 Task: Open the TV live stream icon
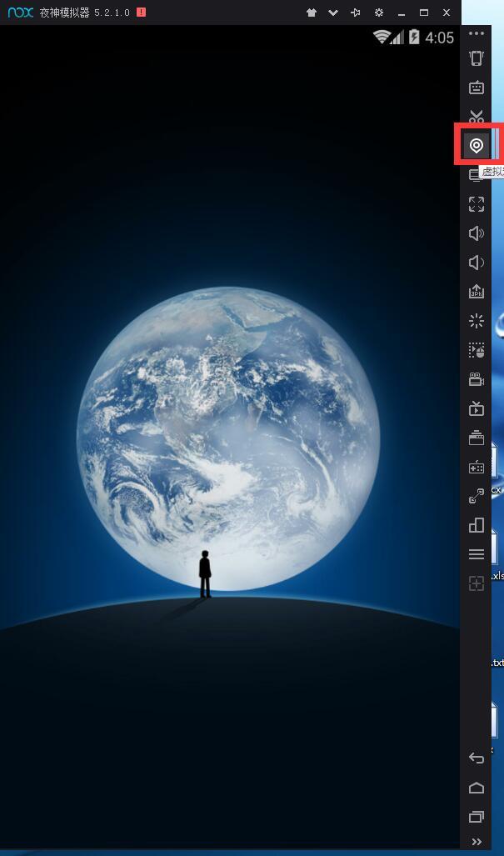[x=477, y=408]
